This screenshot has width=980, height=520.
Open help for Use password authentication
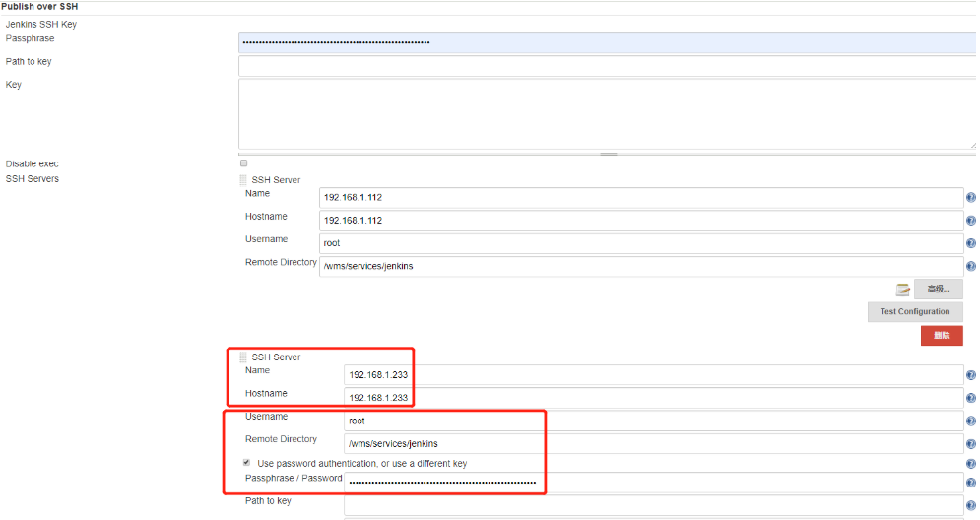pyautogui.click(x=970, y=464)
